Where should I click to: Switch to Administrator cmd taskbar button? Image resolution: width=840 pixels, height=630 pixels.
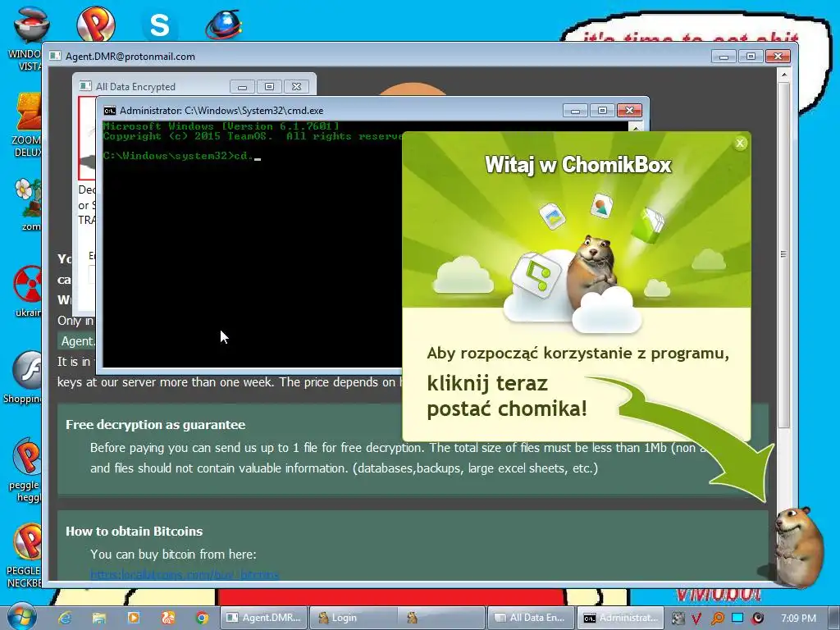pos(620,618)
